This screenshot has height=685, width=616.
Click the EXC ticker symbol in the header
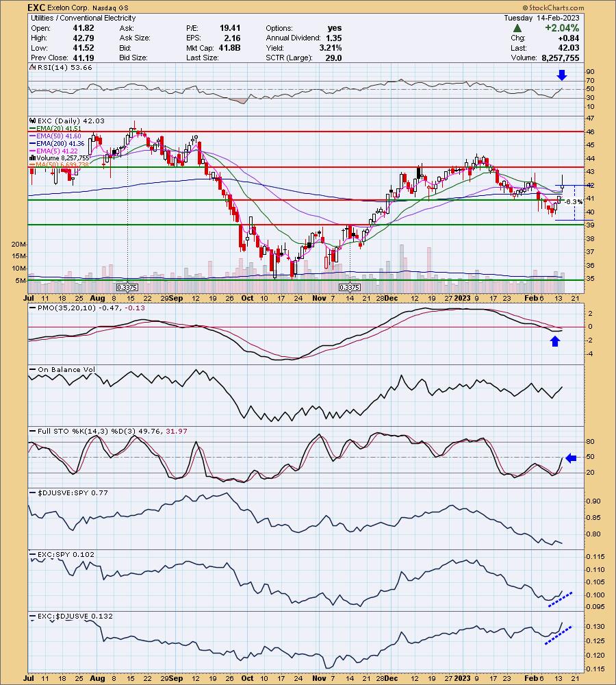coord(36,8)
